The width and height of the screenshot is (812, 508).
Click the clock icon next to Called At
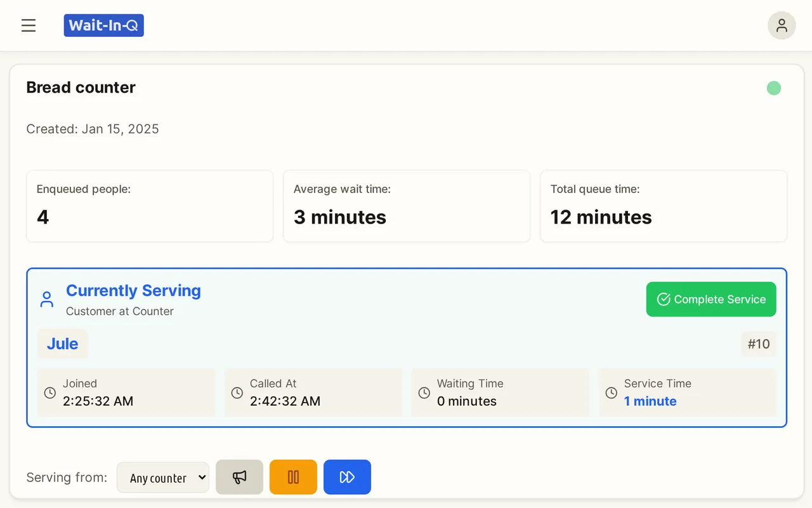tap(237, 393)
